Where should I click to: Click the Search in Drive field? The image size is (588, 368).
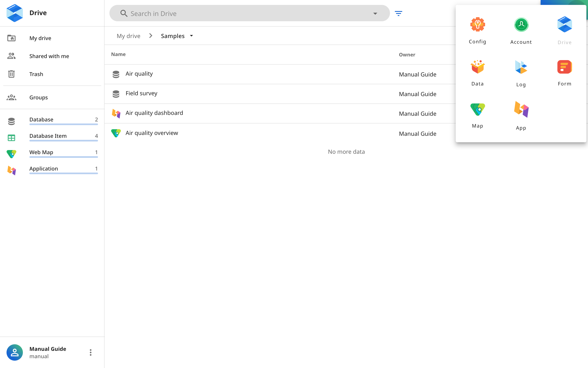click(x=249, y=13)
